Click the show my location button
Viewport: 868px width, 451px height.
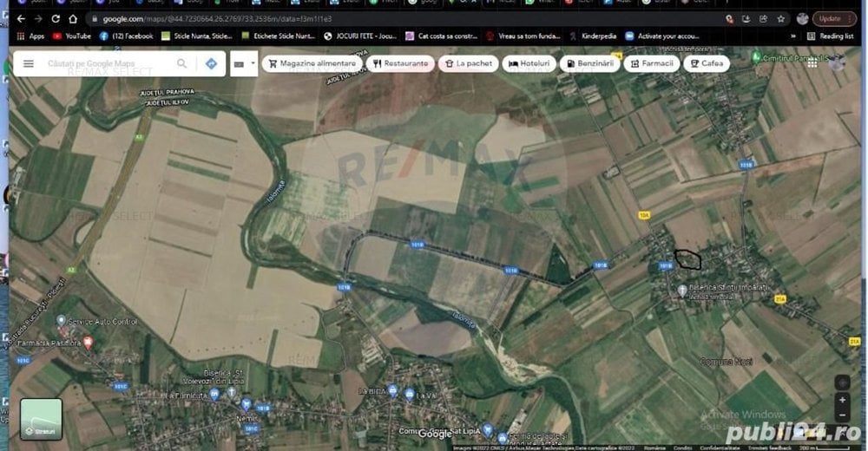point(842,382)
